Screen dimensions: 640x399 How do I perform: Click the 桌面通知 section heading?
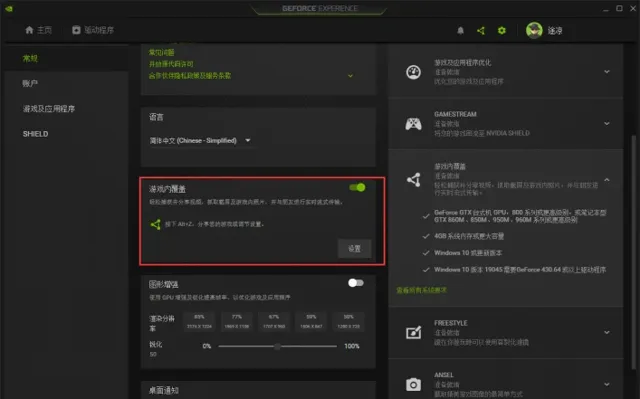164,390
